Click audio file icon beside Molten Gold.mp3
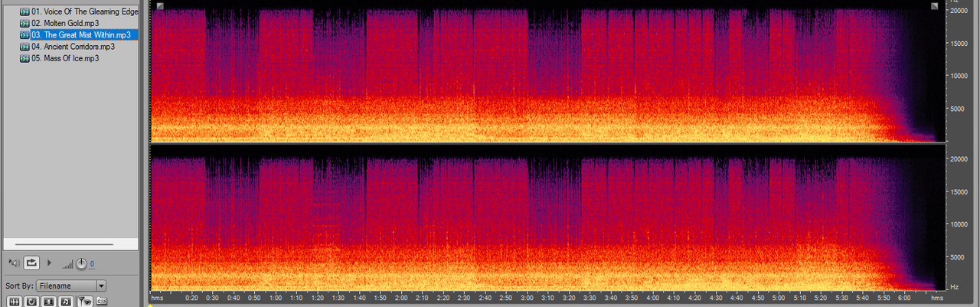This screenshot has width=980, height=307. pos(24,23)
